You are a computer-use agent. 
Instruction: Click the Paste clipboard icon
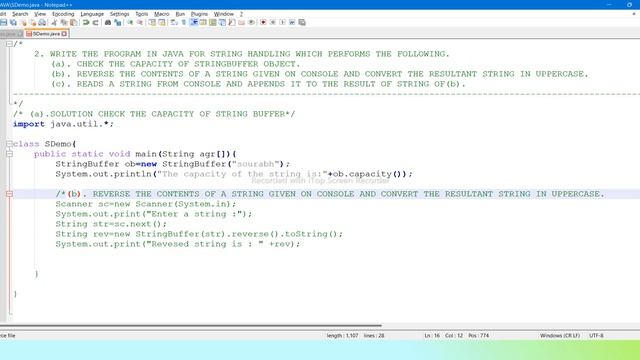point(73,22)
